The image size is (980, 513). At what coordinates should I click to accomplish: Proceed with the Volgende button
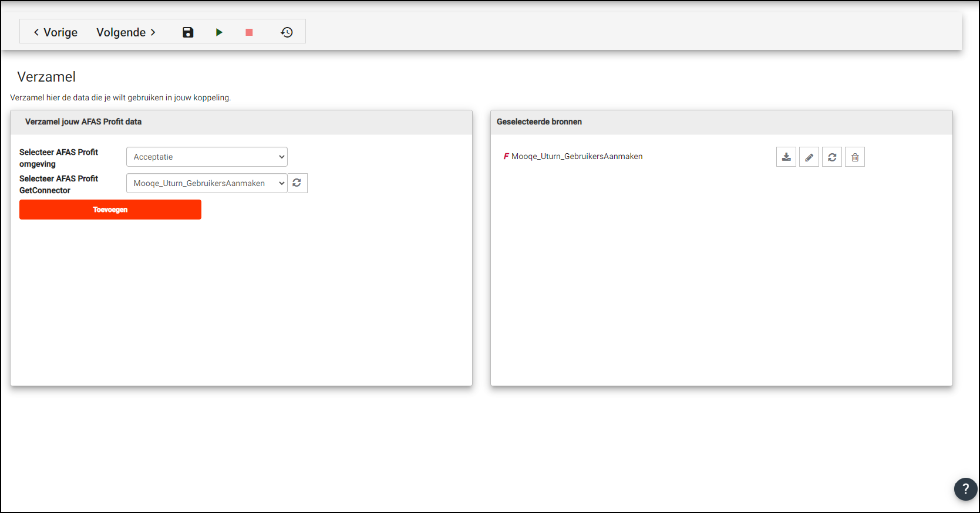tap(126, 32)
